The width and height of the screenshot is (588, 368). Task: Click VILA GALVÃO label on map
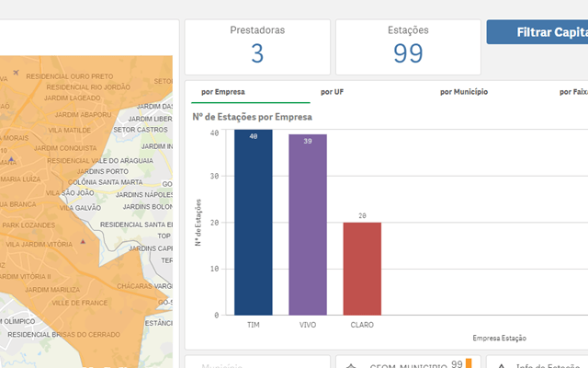pos(80,208)
